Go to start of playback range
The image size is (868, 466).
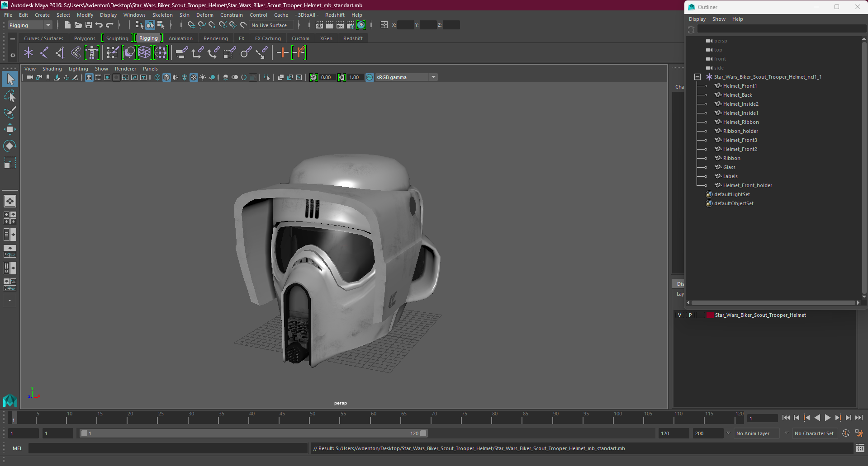tap(786, 418)
